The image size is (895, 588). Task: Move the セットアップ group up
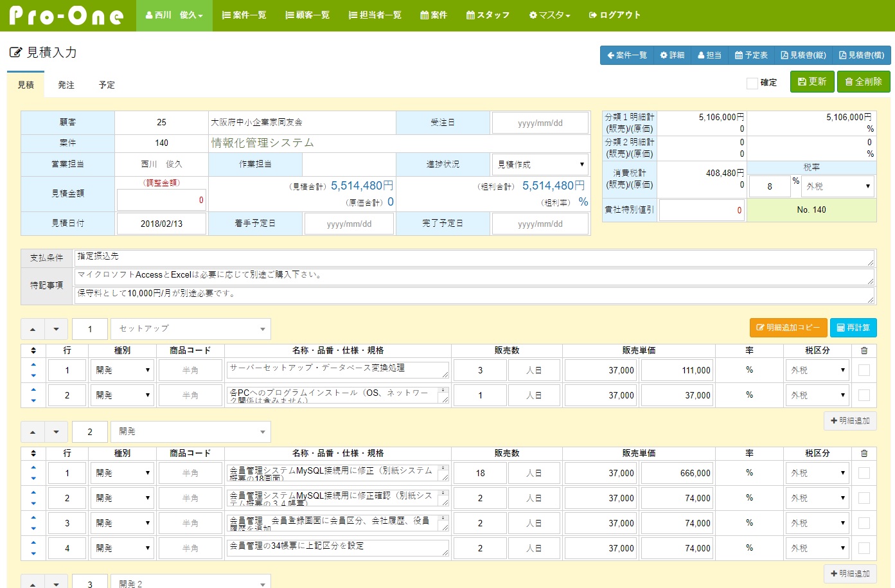tap(33, 329)
